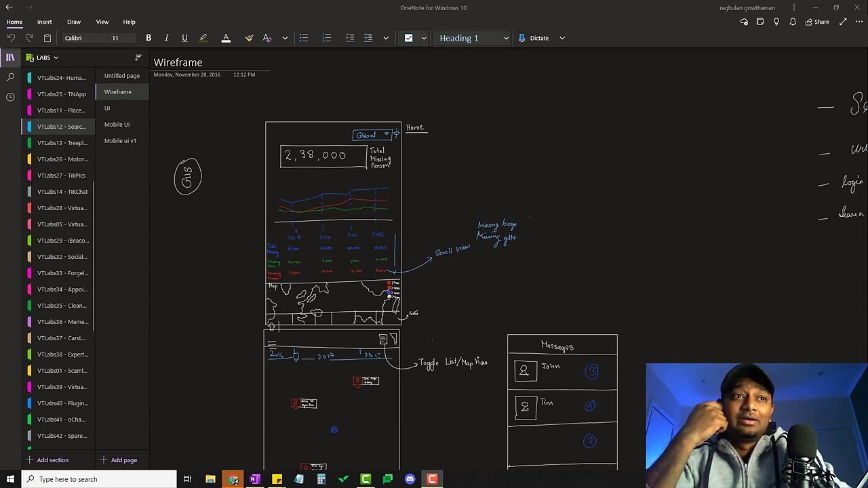This screenshot has width=868, height=488.
Task: Click Add page at the bottom
Action: tap(118, 460)
